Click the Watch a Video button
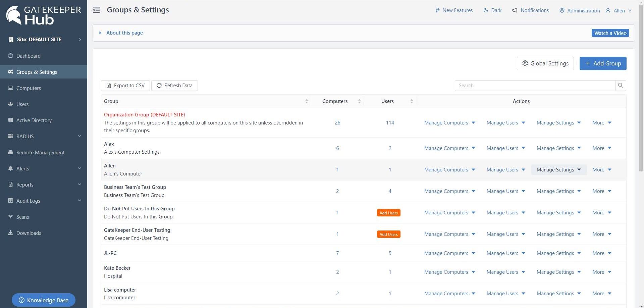 click(610, 33)
